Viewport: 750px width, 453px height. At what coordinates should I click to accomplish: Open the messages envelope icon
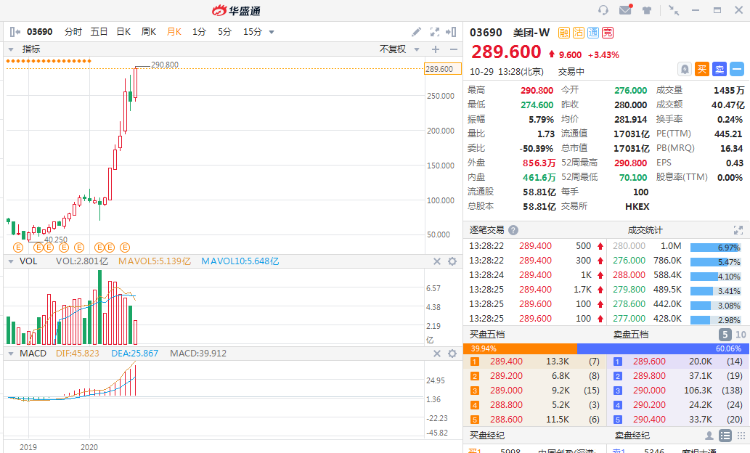point(625,10)
